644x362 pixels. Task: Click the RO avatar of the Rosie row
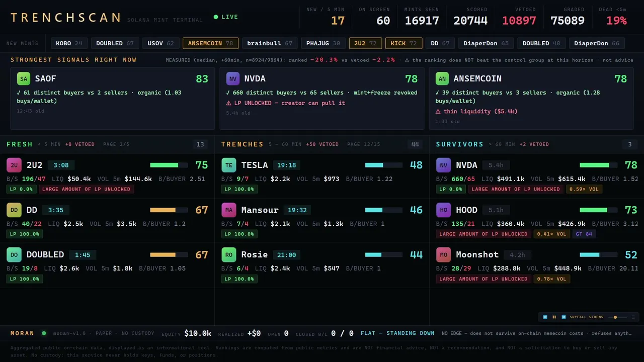pos(229,255)
